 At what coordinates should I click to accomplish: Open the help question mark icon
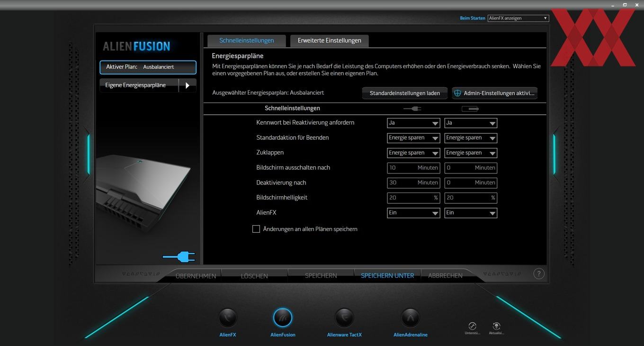pos(539,273)
